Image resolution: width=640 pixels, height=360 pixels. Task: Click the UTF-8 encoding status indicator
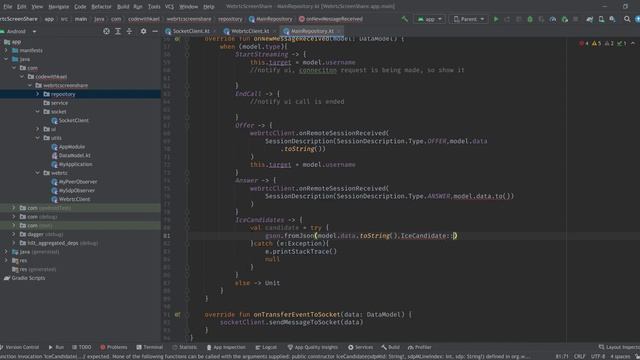(598, 356)
